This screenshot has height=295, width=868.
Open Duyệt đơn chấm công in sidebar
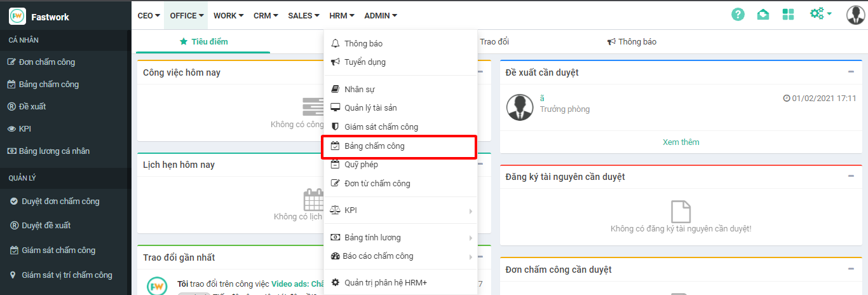[60, 202]
